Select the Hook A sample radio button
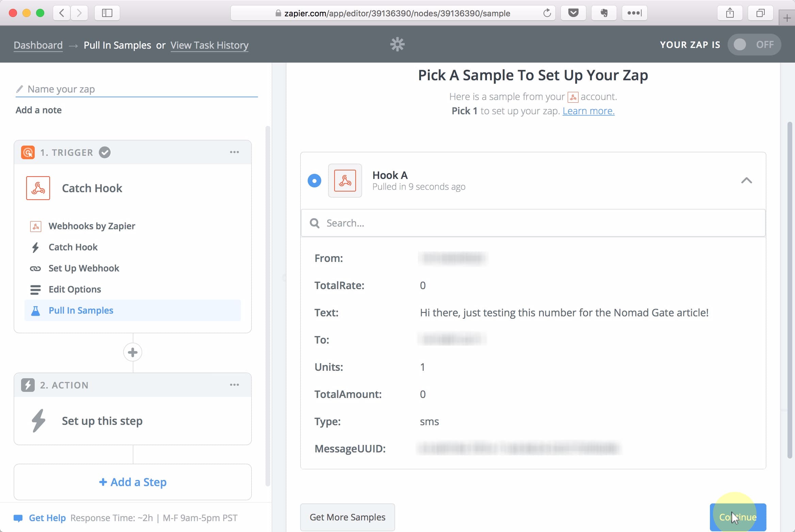Image resolution: width=795 pixels, height=532 pixels. (x=314, y=181)
